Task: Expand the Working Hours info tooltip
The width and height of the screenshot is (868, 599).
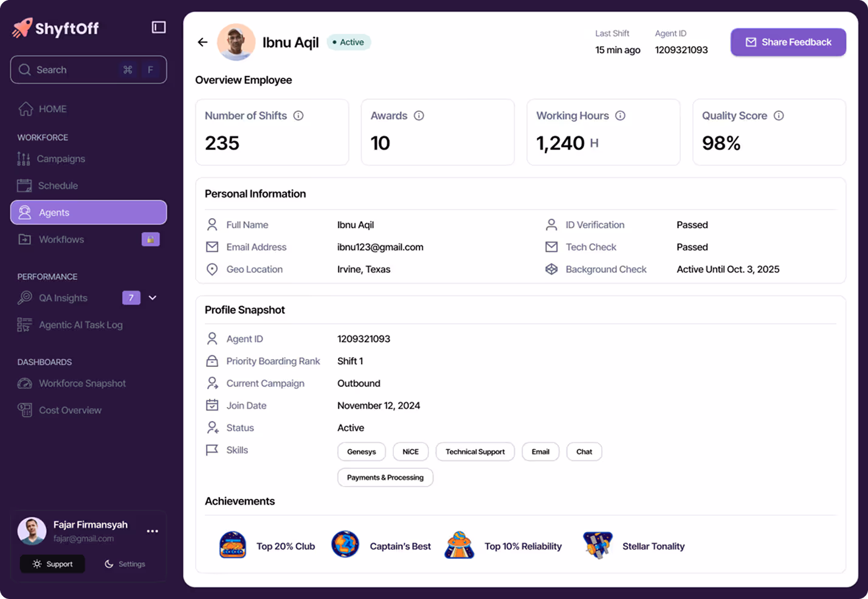Action: (620, 115)
